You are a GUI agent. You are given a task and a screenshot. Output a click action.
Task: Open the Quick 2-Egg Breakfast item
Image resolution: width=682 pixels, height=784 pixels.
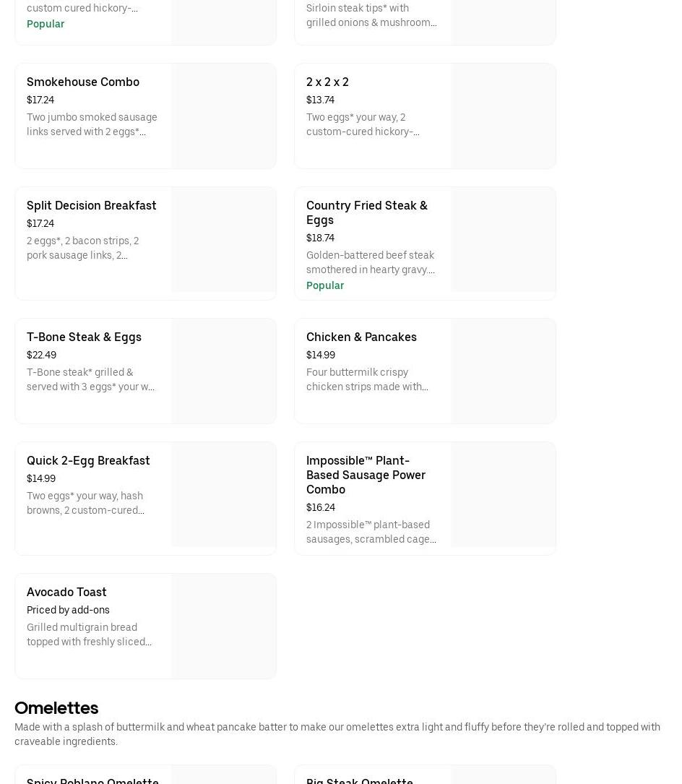point(88,460)
